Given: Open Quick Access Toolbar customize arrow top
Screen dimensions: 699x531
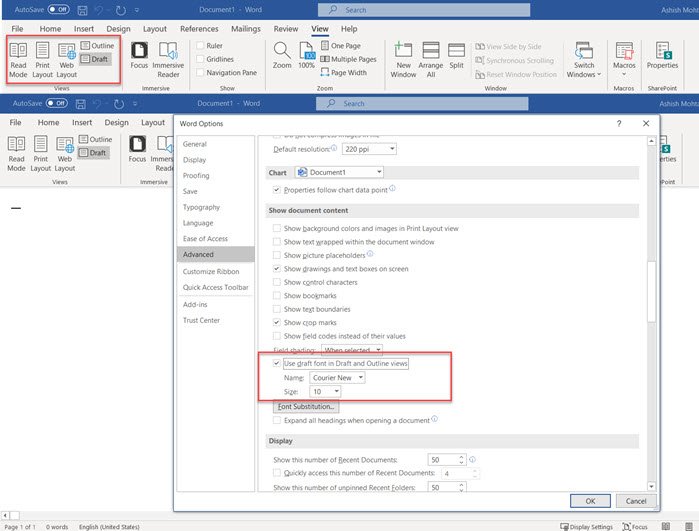Looking at the screenshot, I should pos(137,10).
